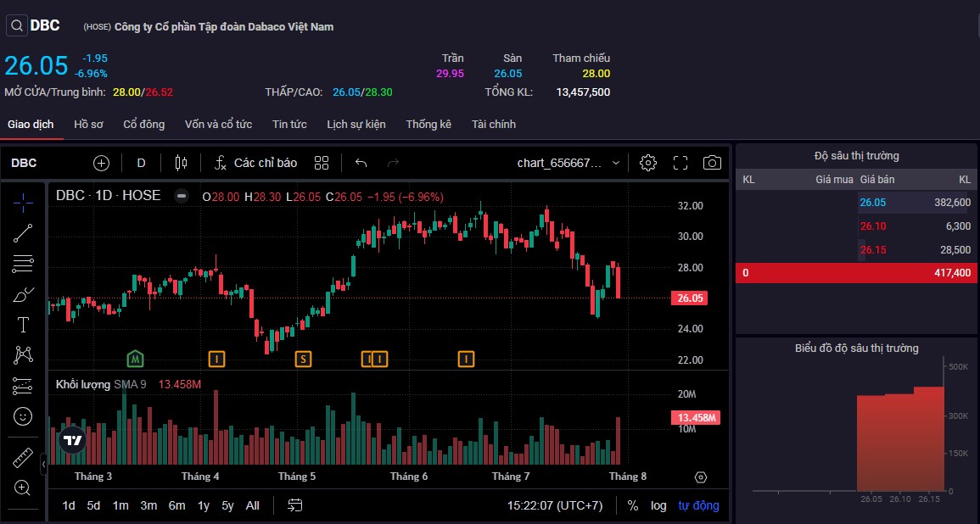The image size is (980, 524).
Task: Enter fullscreen chart mode
Action: (x=680, y=163)
